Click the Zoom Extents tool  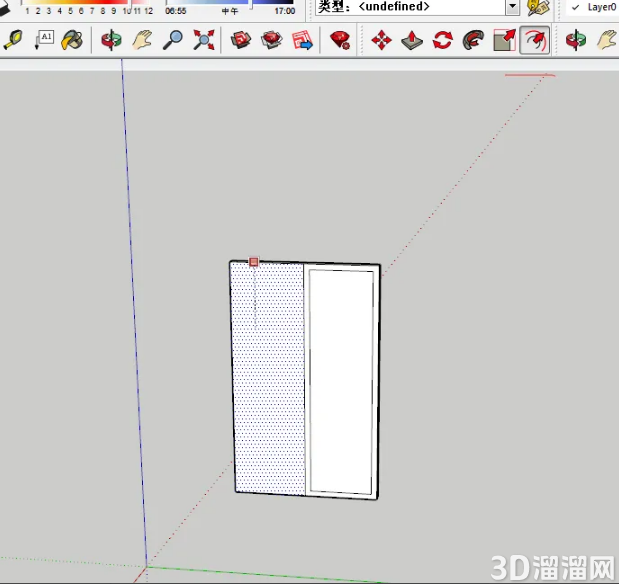click(x=204, y=40)
